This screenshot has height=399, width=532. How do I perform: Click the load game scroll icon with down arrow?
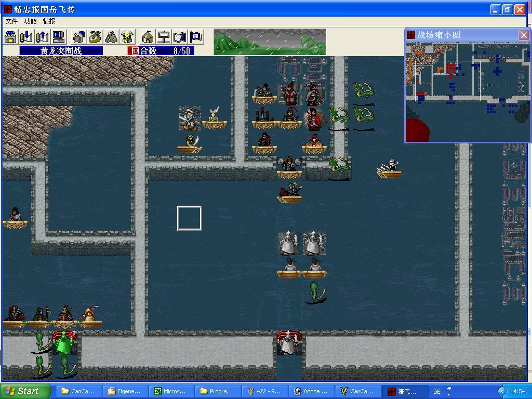point(26,37)
